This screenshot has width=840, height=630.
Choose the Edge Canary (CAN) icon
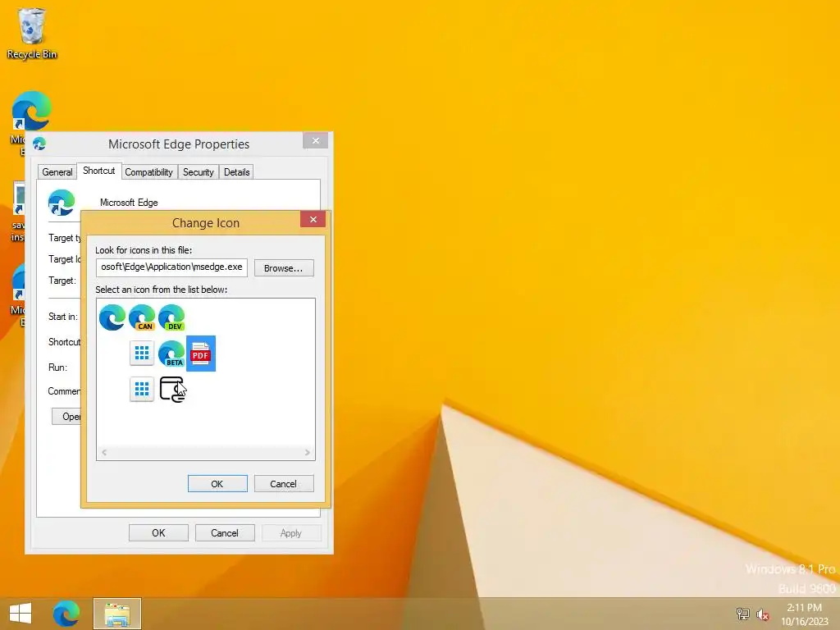point(142,317)
